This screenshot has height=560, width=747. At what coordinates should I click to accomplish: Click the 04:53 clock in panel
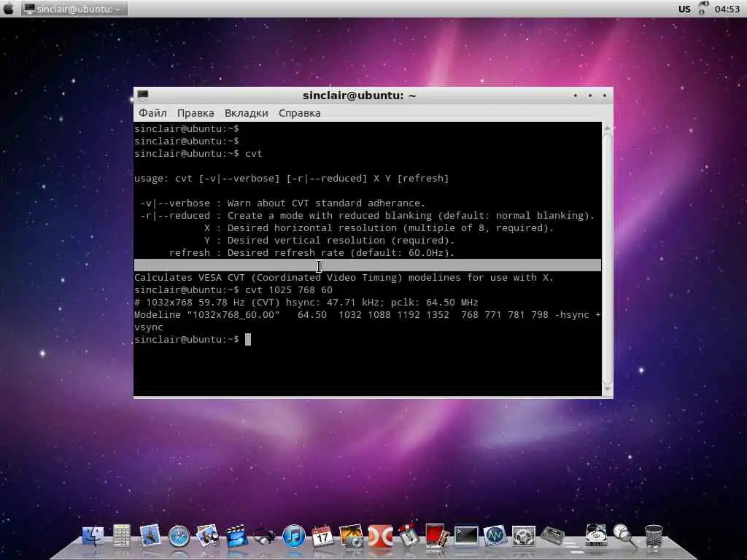pos(727,9)
